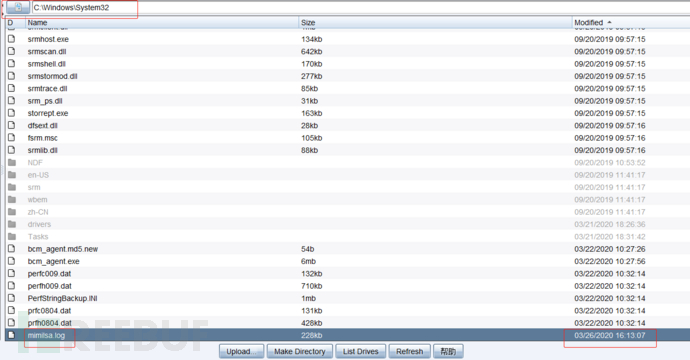
Task: Click the Make Directory button
Action: [x=300, y=351]
